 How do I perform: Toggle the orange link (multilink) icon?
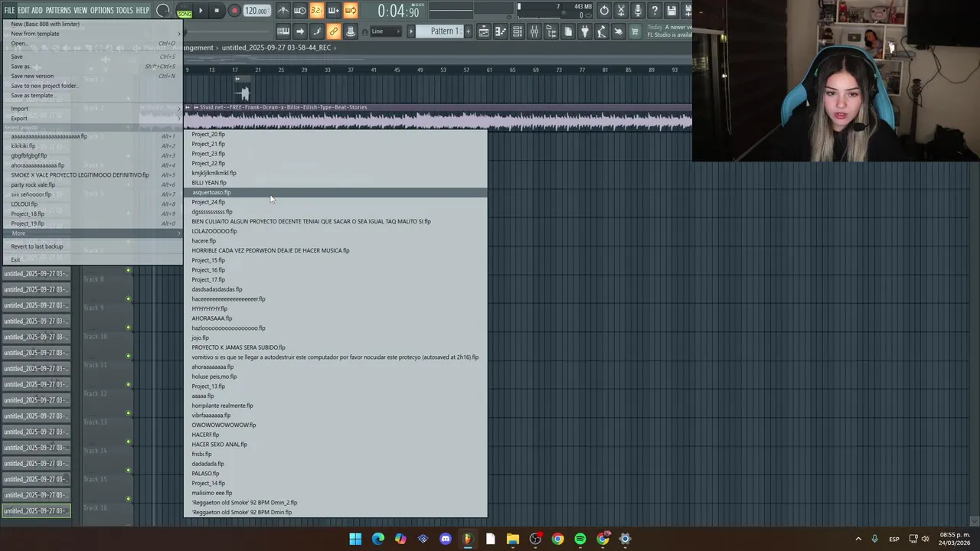point(334,31)
